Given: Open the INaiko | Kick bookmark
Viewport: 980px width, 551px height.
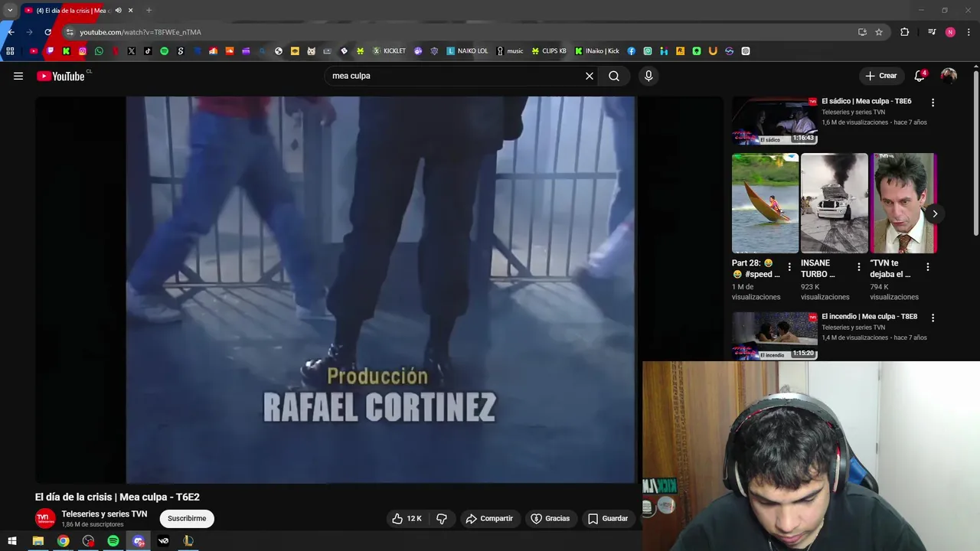Looking at the screenshot, I should coord(597,51).
